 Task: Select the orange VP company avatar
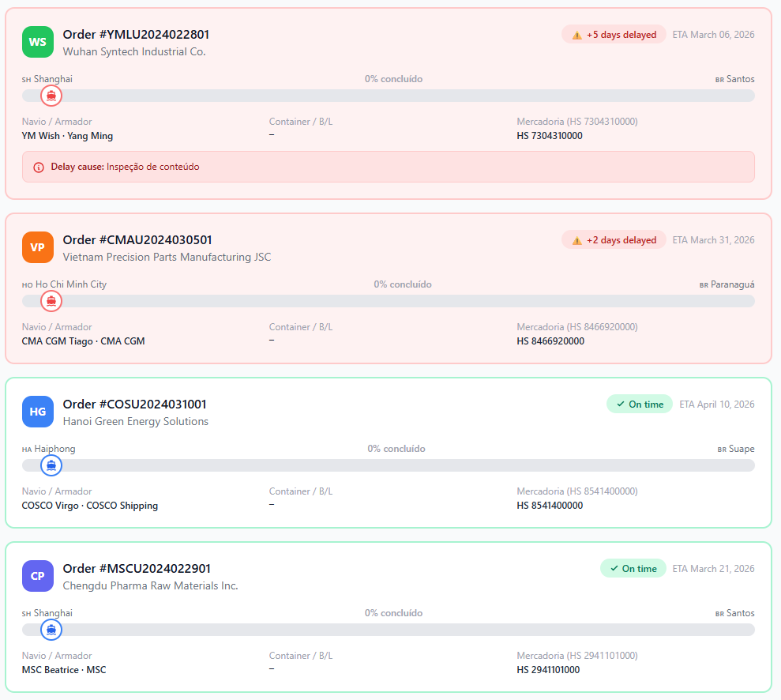coord(37,247)
